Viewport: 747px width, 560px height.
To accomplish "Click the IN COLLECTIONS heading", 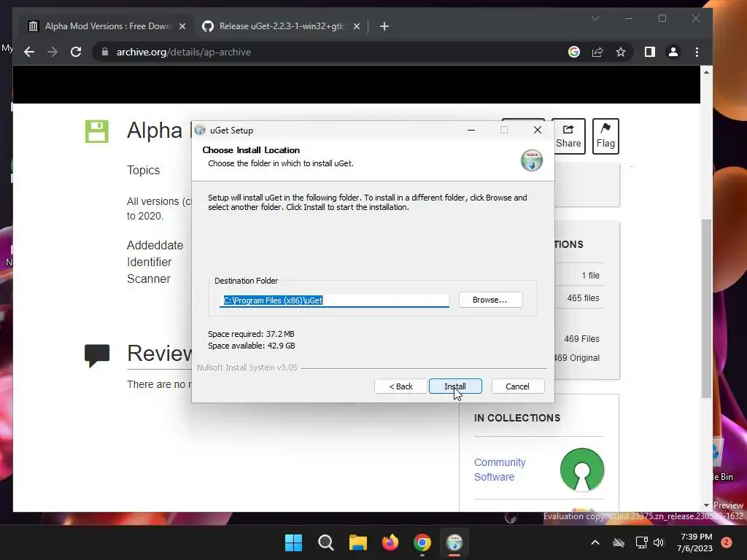I will (517, 418).
